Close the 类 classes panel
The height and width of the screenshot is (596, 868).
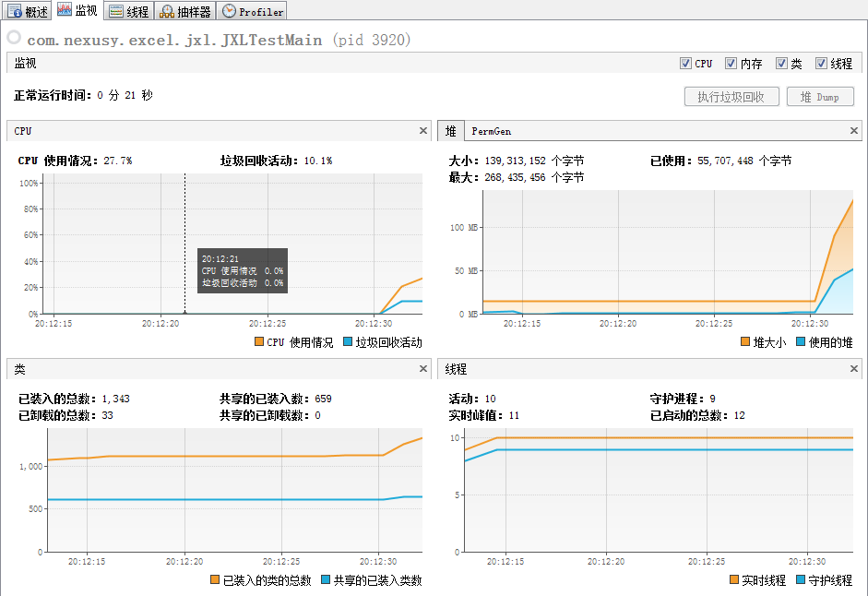pos(422,369)
